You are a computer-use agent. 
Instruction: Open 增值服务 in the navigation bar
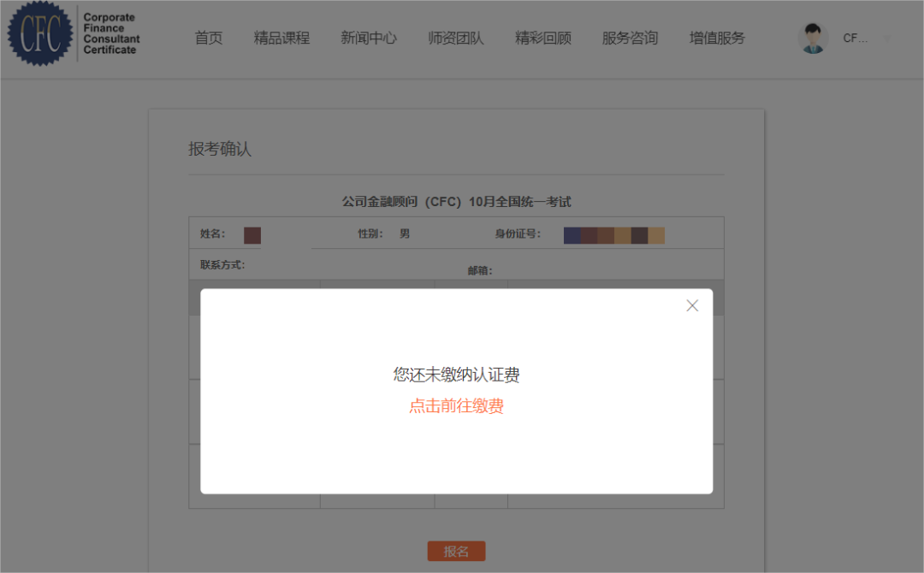point(717,38)
